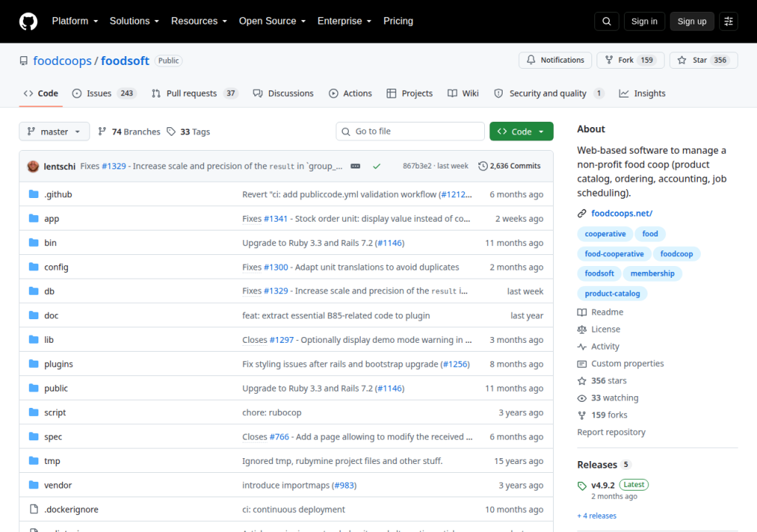Click repository icon before foodcoops name

(24, 61)
